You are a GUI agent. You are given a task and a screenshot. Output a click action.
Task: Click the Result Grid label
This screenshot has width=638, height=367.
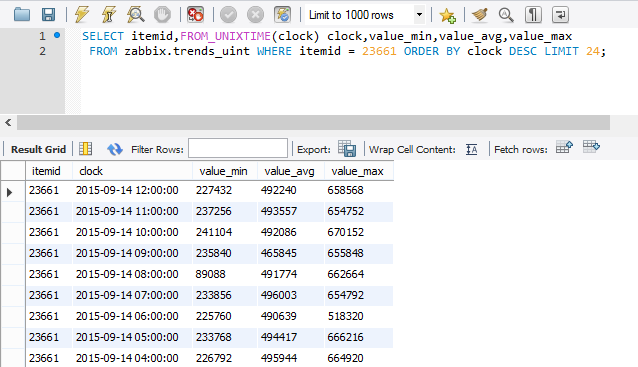38,149
